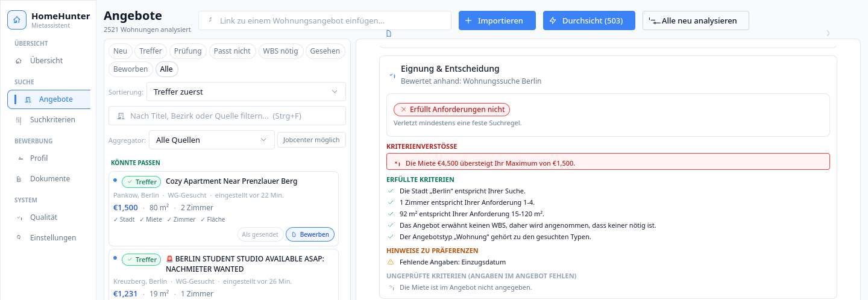
Task: Click the plus icon on Importieren
Action: (x=469, y=20)
